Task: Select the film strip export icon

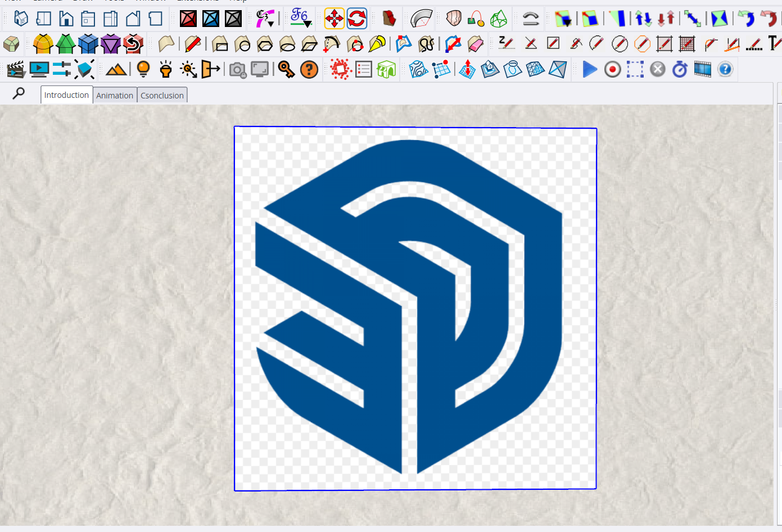Action: pos(702,69)
